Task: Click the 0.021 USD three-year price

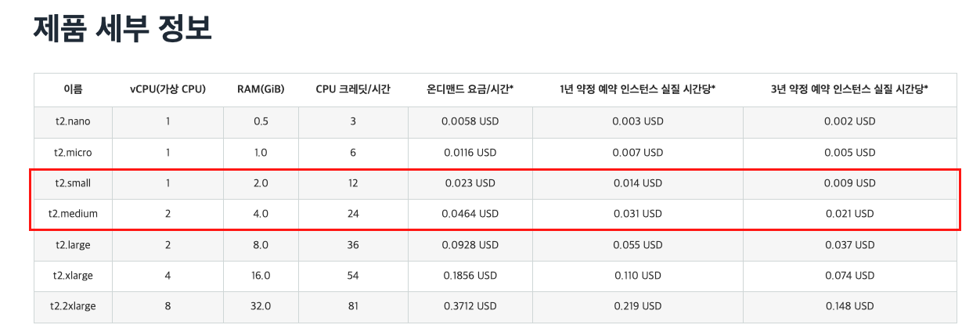Action: [x=849, y=214]
